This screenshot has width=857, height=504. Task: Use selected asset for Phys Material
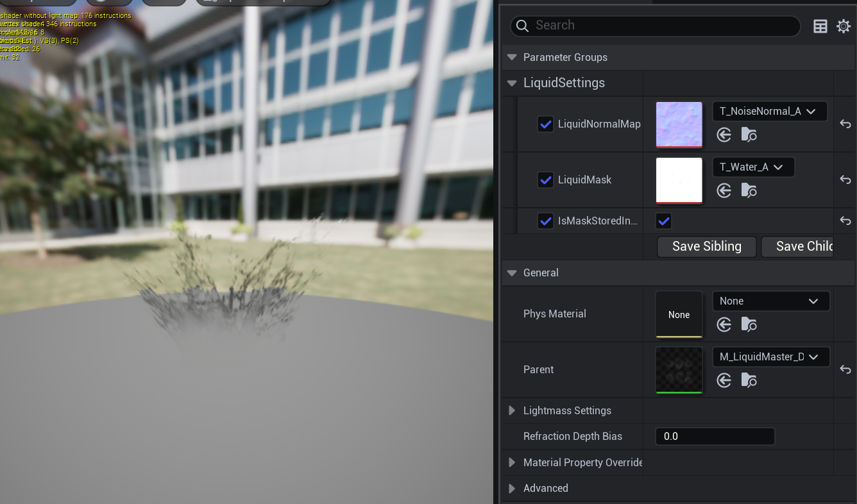coord(724,324)
